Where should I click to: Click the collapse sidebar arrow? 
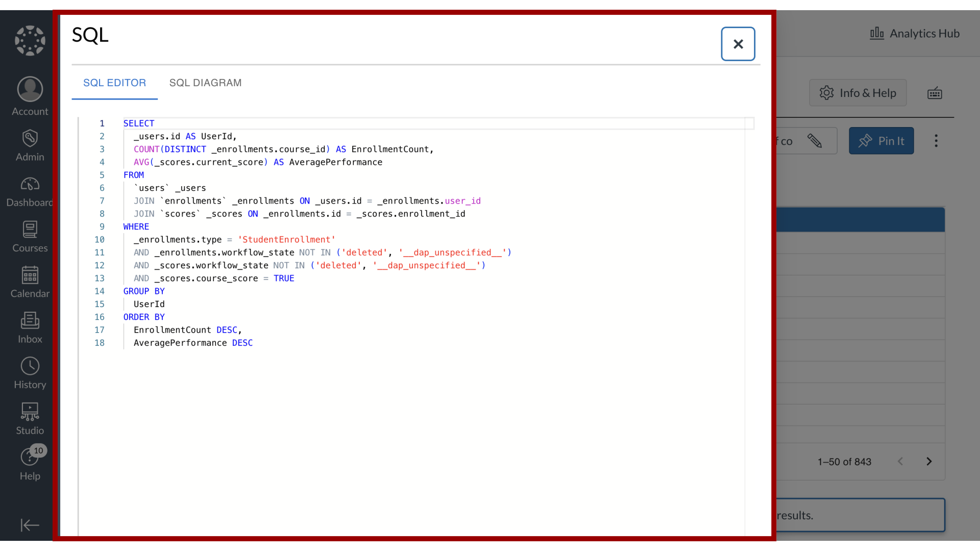pos(30,525)
